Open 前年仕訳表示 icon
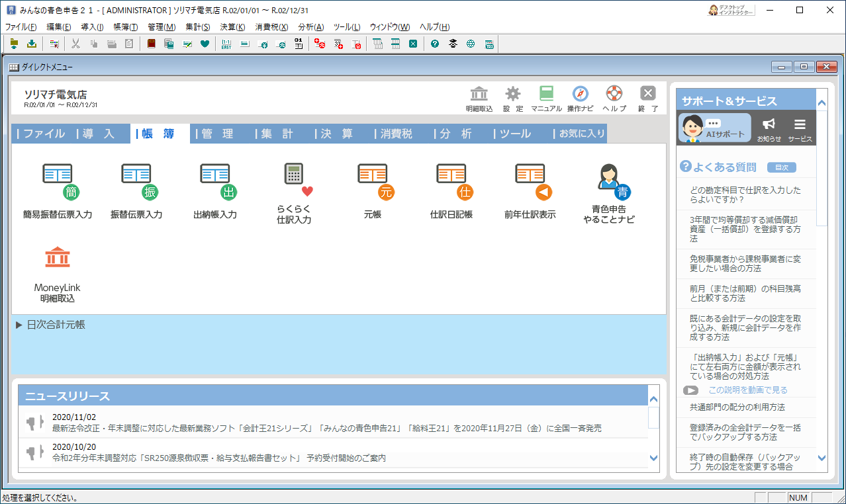Viewport: 846px width, 504px height. pos(530,191)
